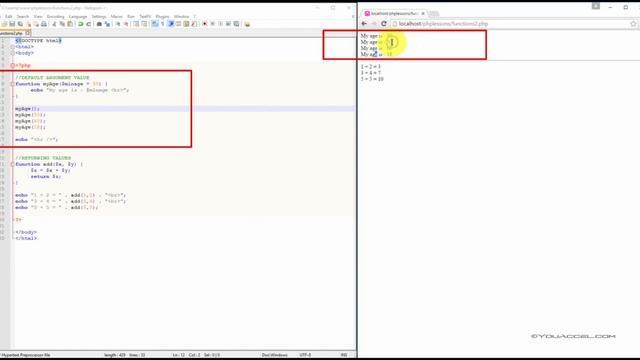640x360 pixels.
Task: Click the synchronize vertical scrolling icon
Action: pos(136,24)
